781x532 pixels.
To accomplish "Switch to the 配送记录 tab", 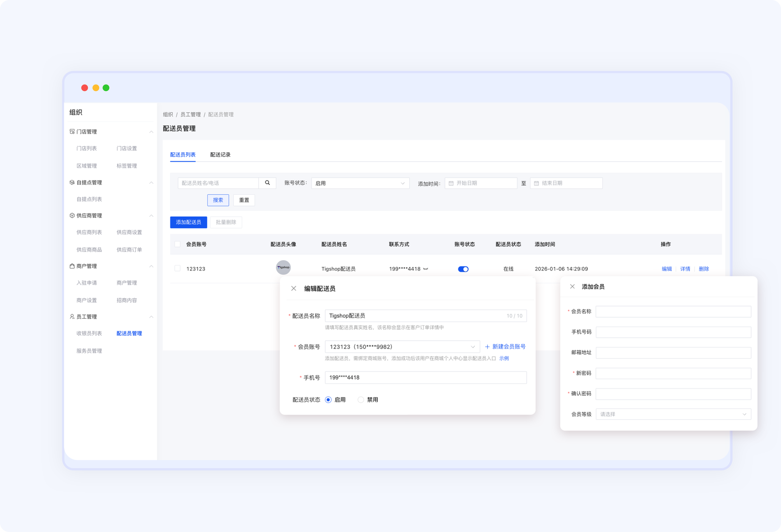I will [x=220, y=155].
